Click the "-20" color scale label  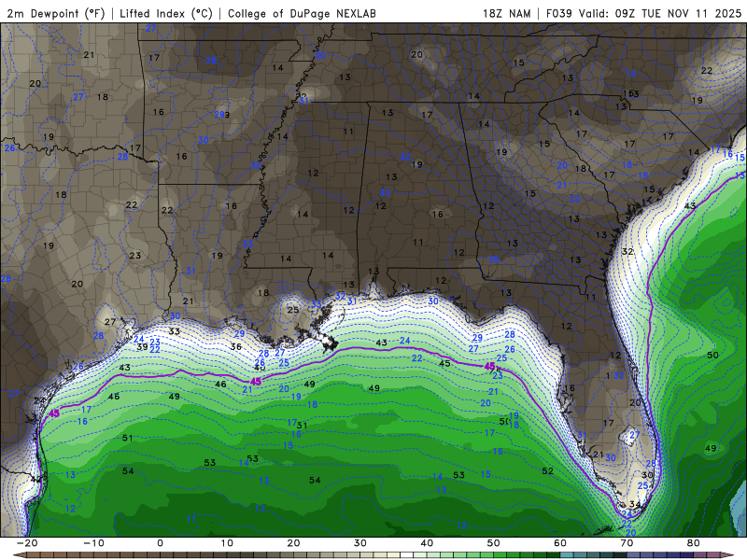pos(27,543)
